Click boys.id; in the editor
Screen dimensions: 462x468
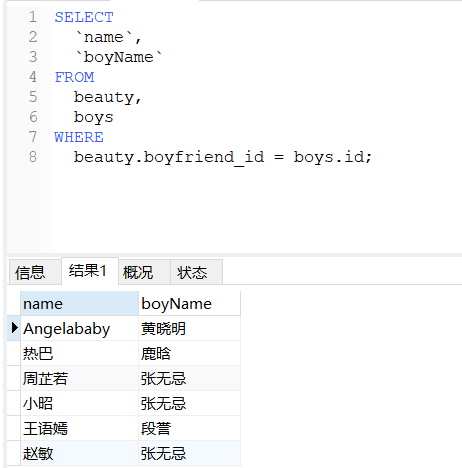(x=332, y=157)
